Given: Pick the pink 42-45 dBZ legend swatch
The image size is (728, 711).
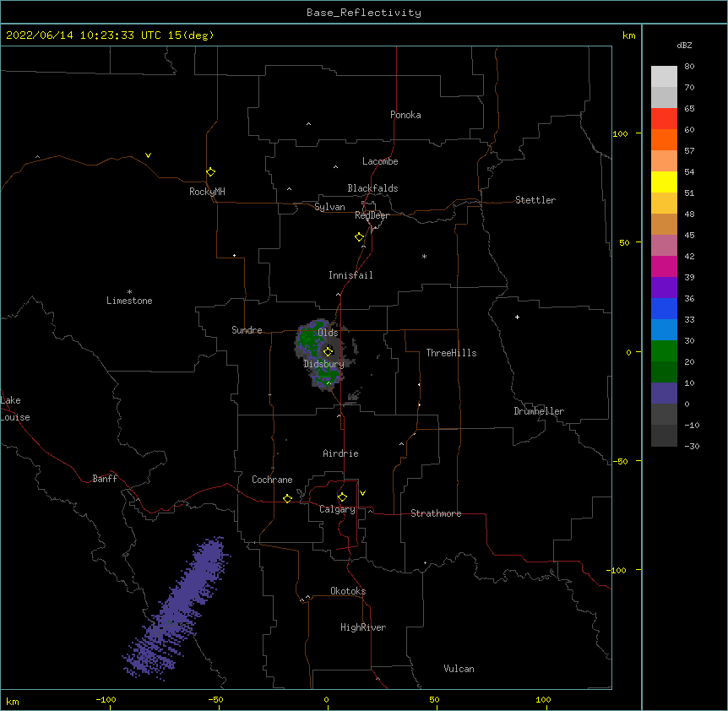Looking at the screenshot, I should point(664,246).
